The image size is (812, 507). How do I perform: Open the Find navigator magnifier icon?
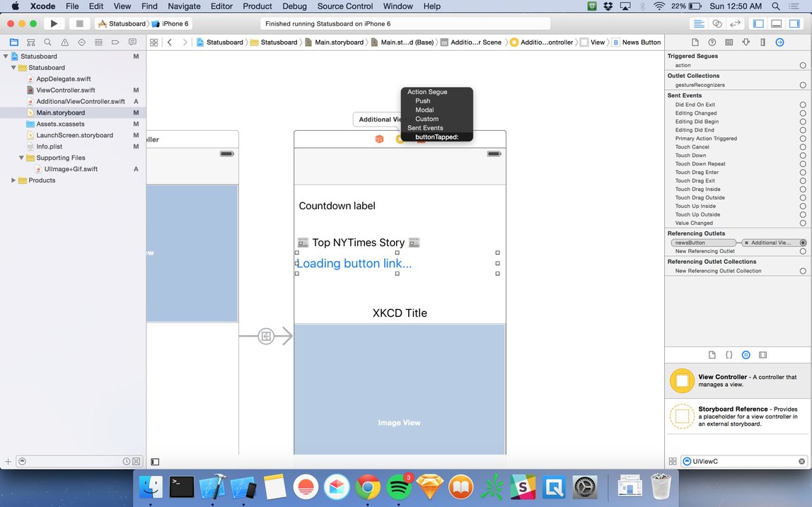click(47, 42)
